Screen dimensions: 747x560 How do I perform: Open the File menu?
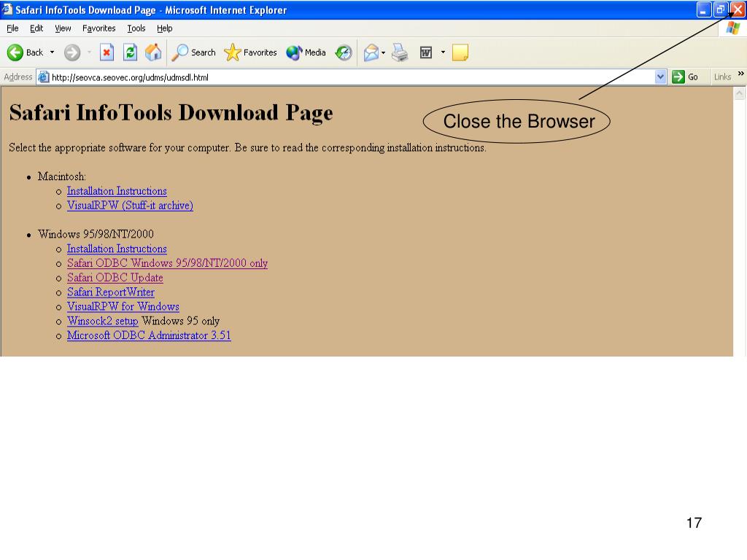[x=12, y=28]
